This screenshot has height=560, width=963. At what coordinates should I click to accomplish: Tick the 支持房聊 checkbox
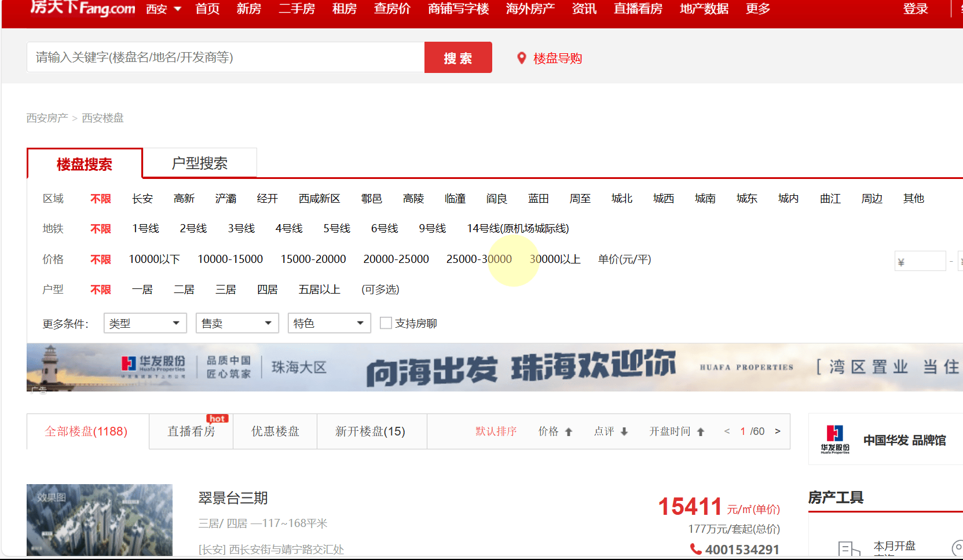click(386, 323)
